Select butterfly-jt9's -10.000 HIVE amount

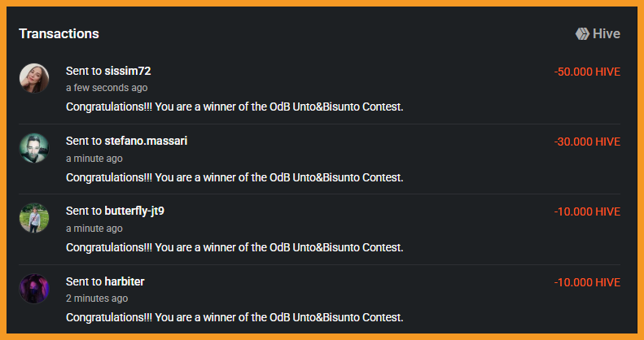587,212
